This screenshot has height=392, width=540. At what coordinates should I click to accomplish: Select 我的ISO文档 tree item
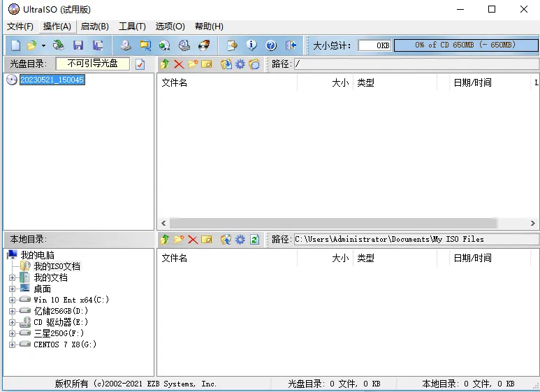coord(57,266)
